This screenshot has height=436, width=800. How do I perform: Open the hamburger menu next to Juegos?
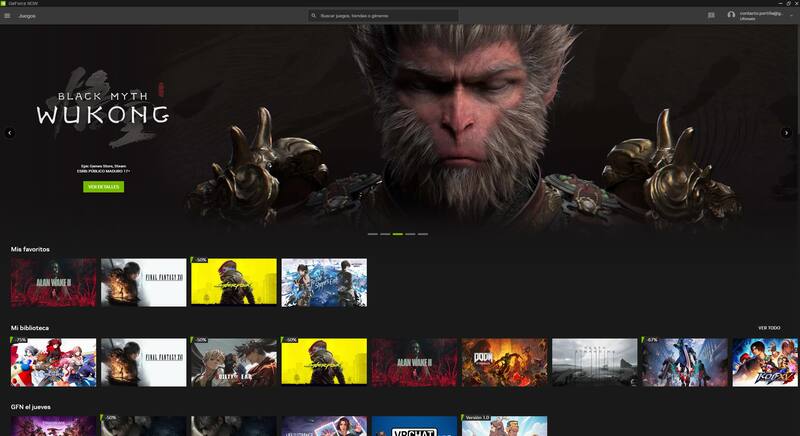(x=7, y=15)
